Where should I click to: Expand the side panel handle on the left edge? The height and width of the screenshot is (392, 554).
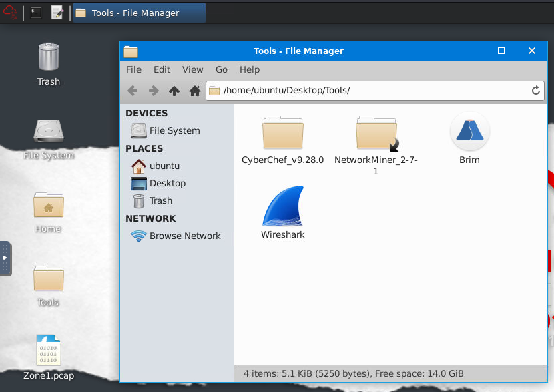coord(5,258)
